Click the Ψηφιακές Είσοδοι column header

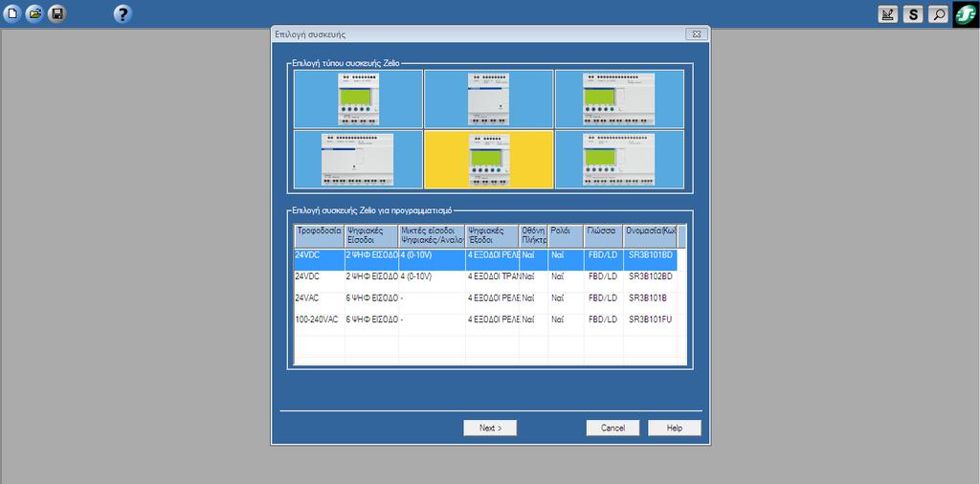point(372,236)
